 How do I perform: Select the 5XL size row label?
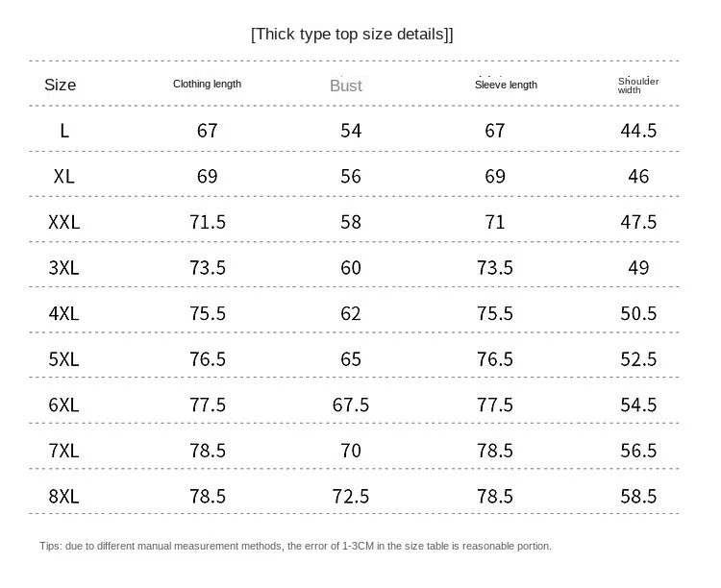pyautogui.click(x=64, y=359)
